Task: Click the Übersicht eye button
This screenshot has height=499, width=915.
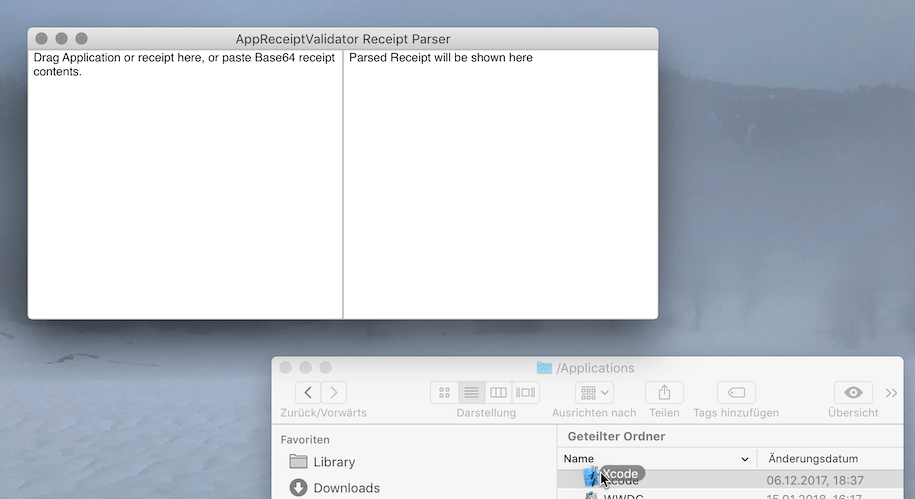Action: (853, 392)
